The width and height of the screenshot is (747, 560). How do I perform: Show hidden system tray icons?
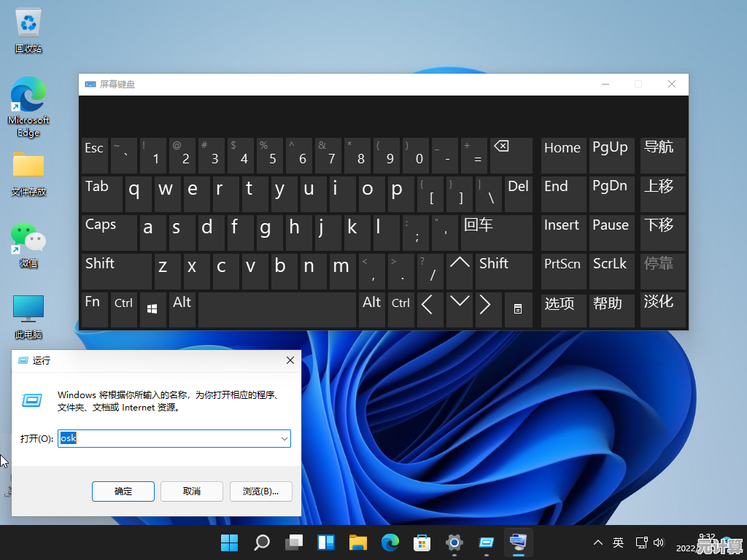pos(598,542)
